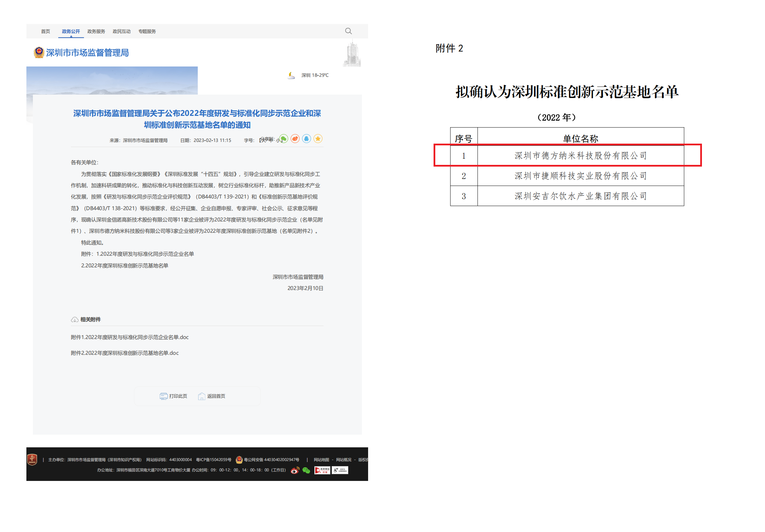Share article via blue QQ icon
The height and width of the screenshot is (532, 765).
[x=306, y=139]
